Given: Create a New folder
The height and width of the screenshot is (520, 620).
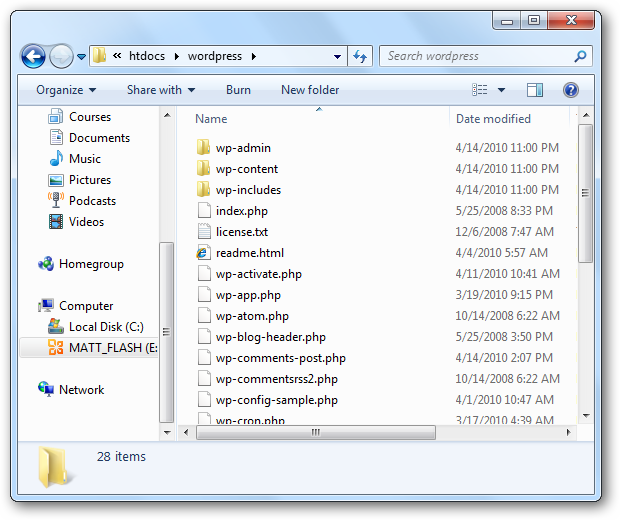Looking at the screenshot, I should (310, 90).
